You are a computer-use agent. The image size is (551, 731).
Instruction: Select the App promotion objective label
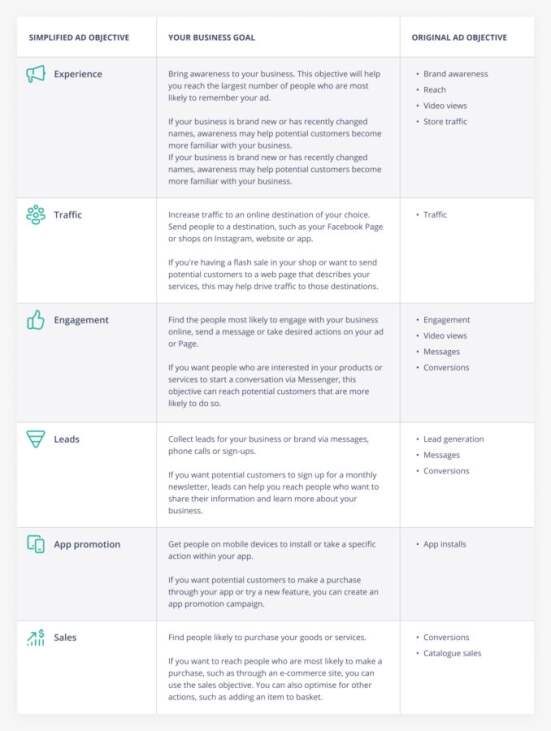(x=87, y=545)
